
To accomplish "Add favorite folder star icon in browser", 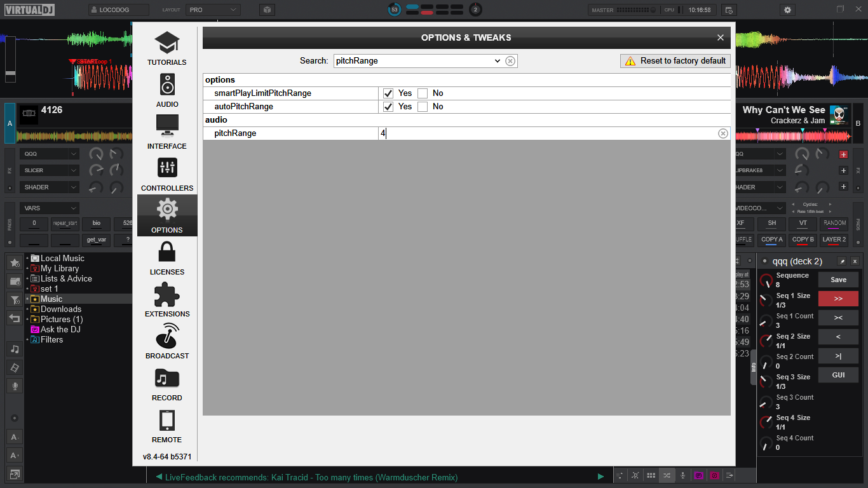I will point(15,262).
